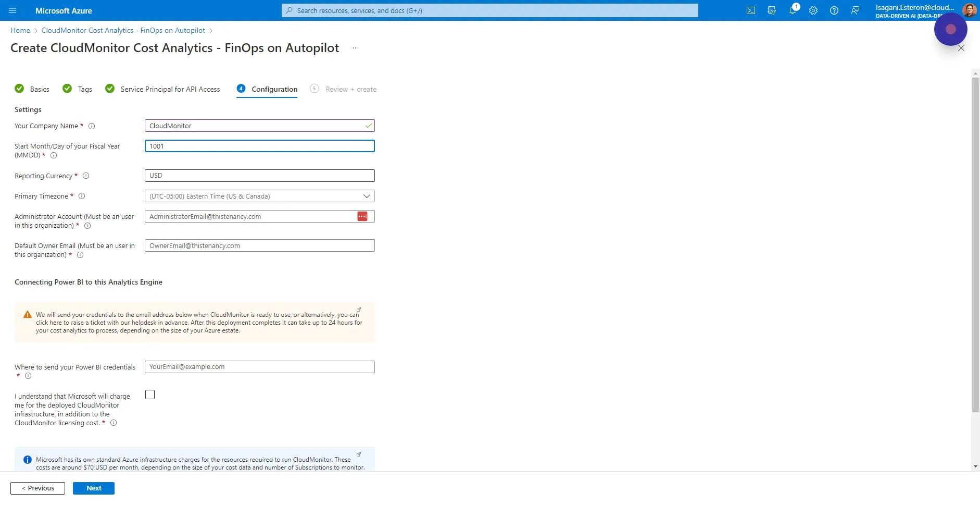Show info tooltip for Power BI credentials email
Viewport: 980px width, 505px height.
pos(28,376)
